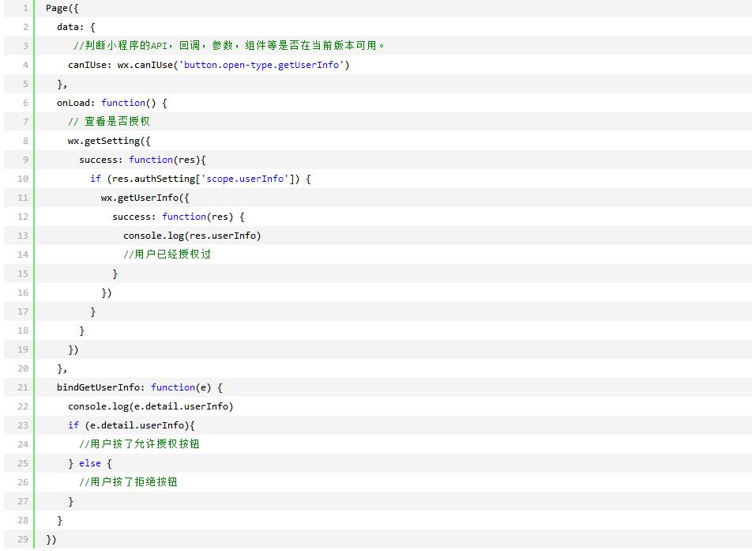Click line number 10 in gutter

click(23, 179)
